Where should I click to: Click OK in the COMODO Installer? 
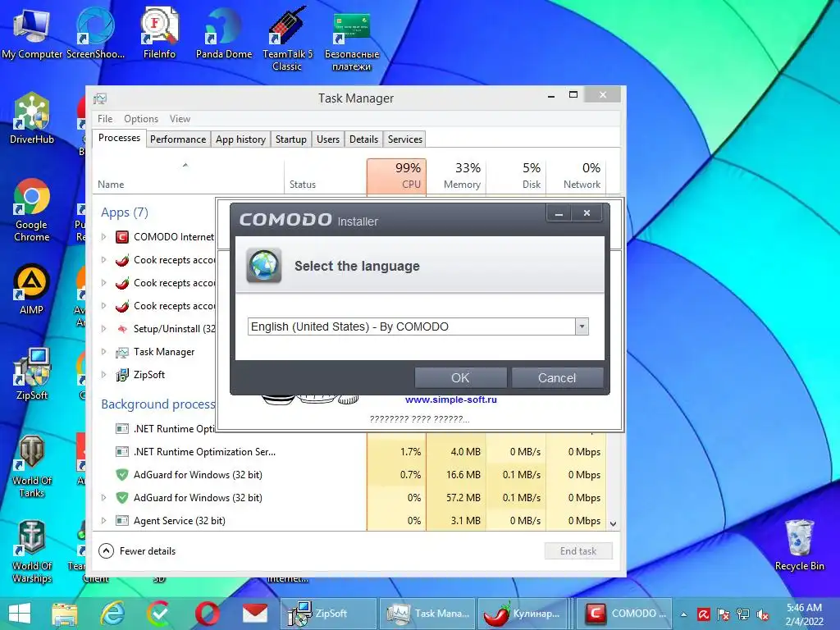(x=460, y=377)
